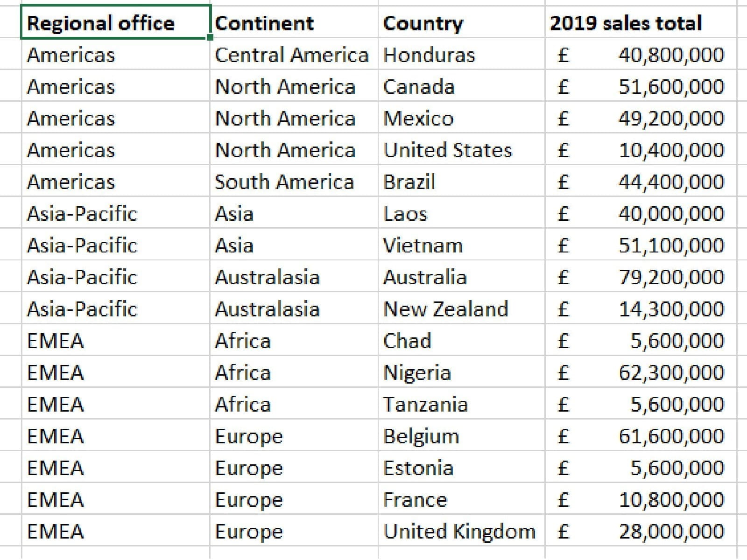This screenshot has width=747, height=560.
Task: Click the fill handle of the selected cell
Action: click(x=210, y=37)
